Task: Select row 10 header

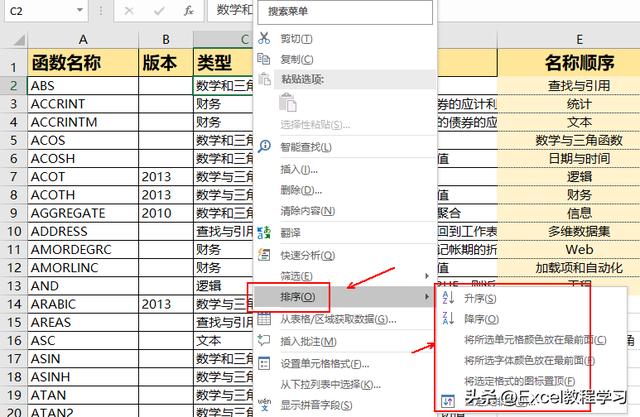Action: (13, 231)
